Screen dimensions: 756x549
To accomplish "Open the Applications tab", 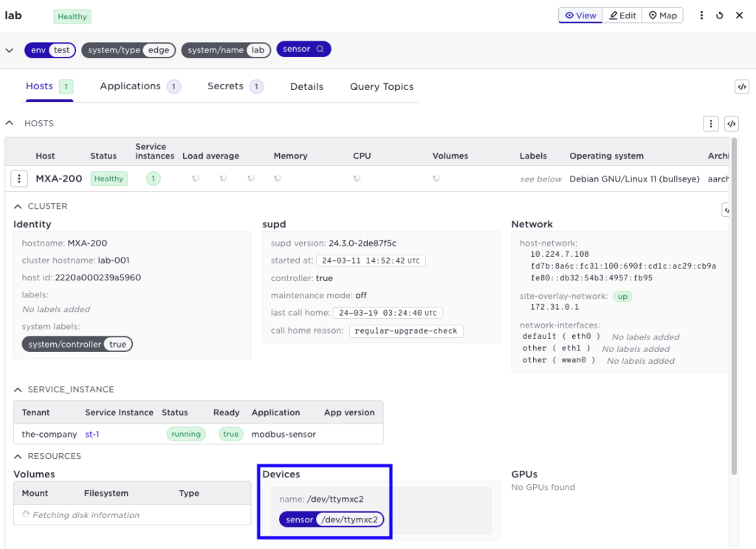I will point(131,86).
